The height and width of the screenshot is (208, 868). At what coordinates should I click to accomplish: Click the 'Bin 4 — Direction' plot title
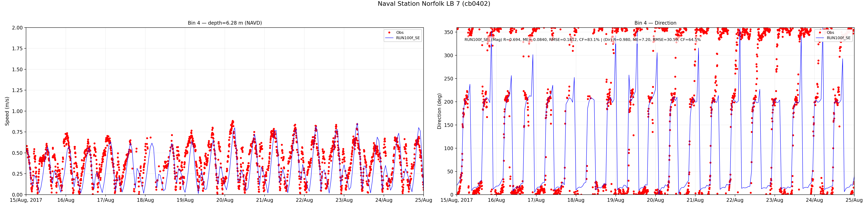point(655,23)
